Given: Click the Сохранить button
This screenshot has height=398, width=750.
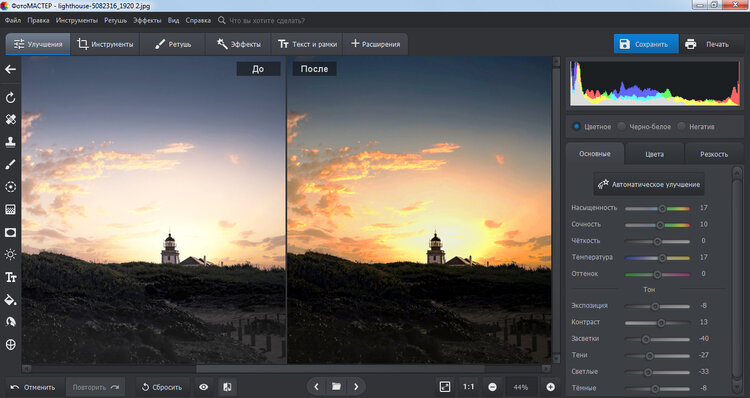Looking at the screenshot, I should tap(646, 44).
